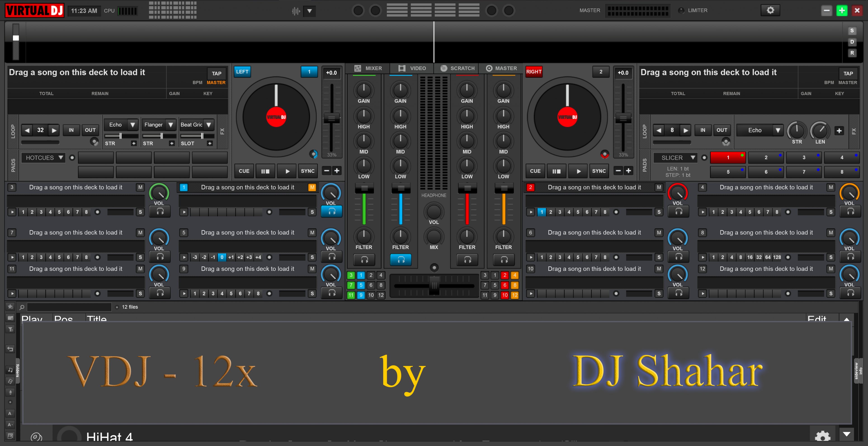Image resolution: width=868 pixels, height=446 pixels.
Task: Click D waveform button at top right
Action: click(x=852, y=42)
